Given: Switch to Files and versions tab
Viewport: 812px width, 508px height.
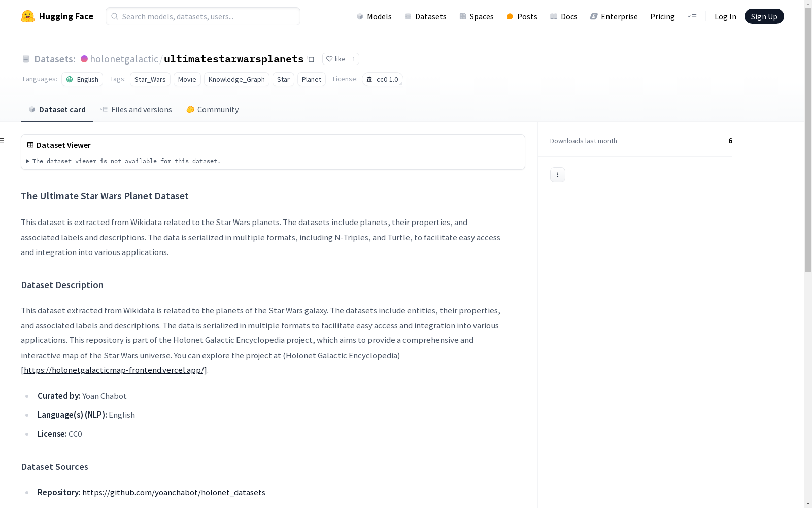Looking at the screenshot, I should [x=136, y=109].
